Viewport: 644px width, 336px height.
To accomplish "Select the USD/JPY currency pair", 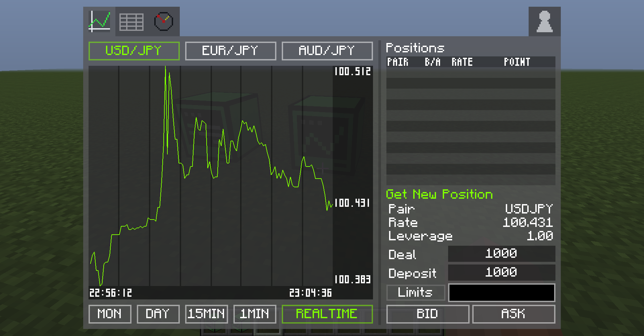I will tap(134, 51).
